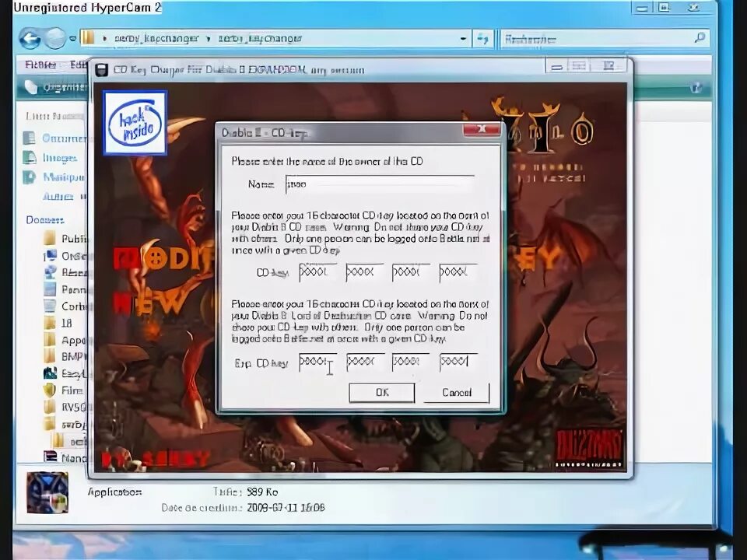Screen dimensions: 747x560
Task: Click the search magnifier icon
Action: click(700, 38)
